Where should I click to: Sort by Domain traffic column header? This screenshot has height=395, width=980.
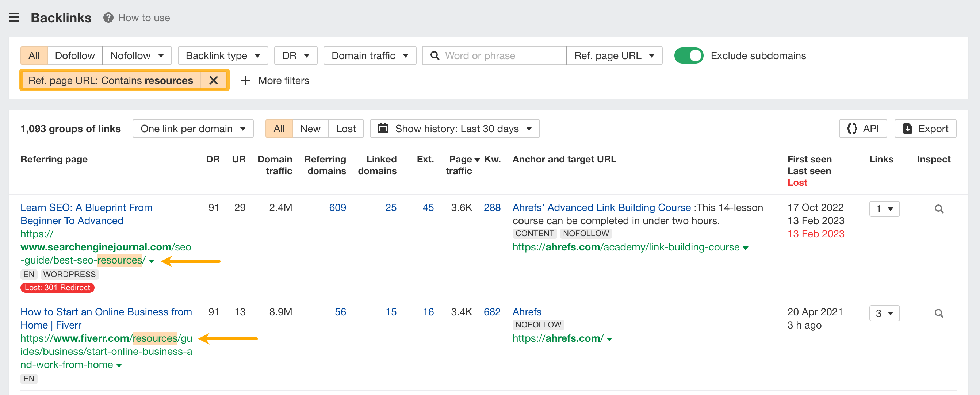pos(275,165)
